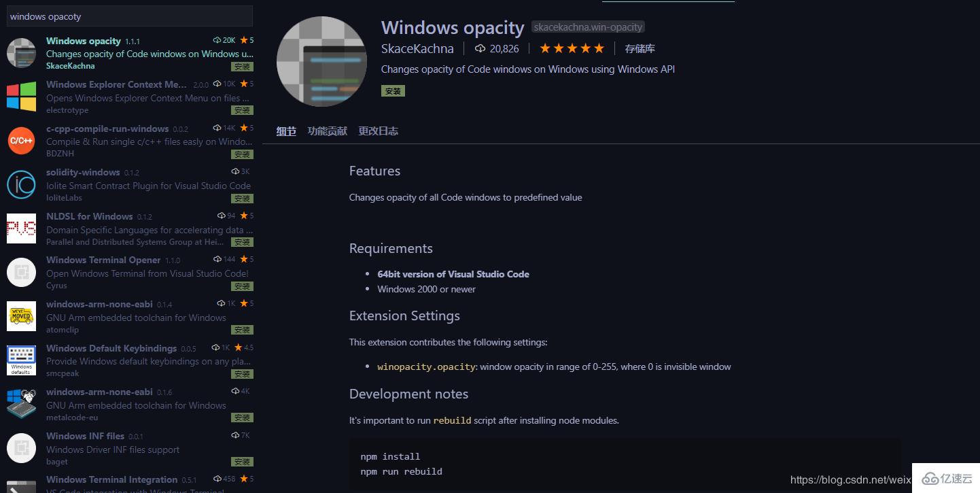Screen dimensions: 980x493
Task: Open the 存储库 repository link
Action: pyautogui.click(x=640, y=48)
